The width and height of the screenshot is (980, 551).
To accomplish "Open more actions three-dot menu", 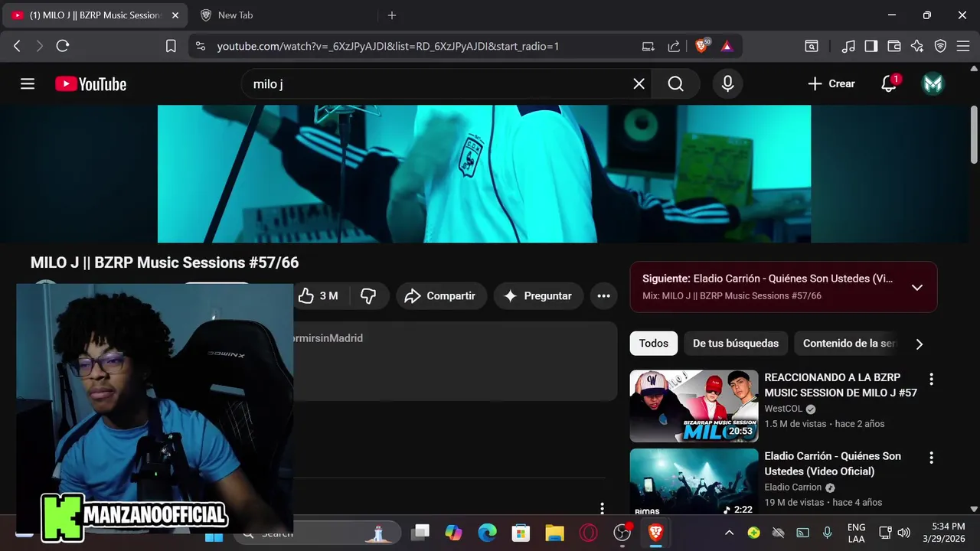I will (603, 296).
